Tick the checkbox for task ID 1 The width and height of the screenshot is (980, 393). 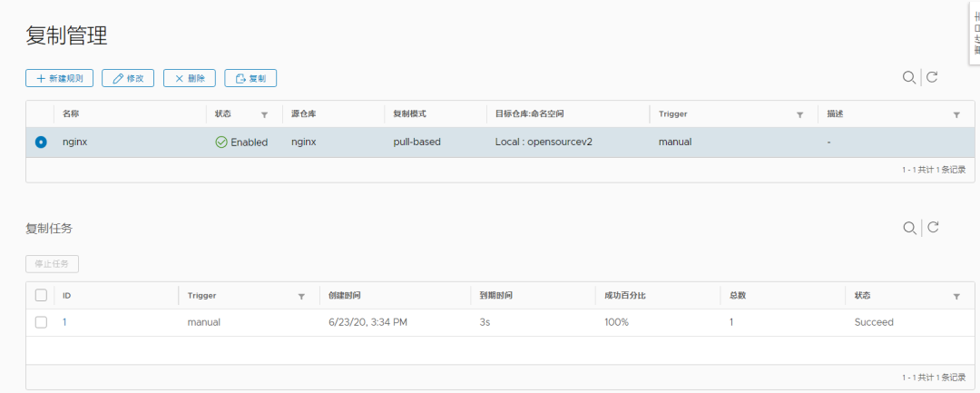pyautogui.click(x=41, y=322)
